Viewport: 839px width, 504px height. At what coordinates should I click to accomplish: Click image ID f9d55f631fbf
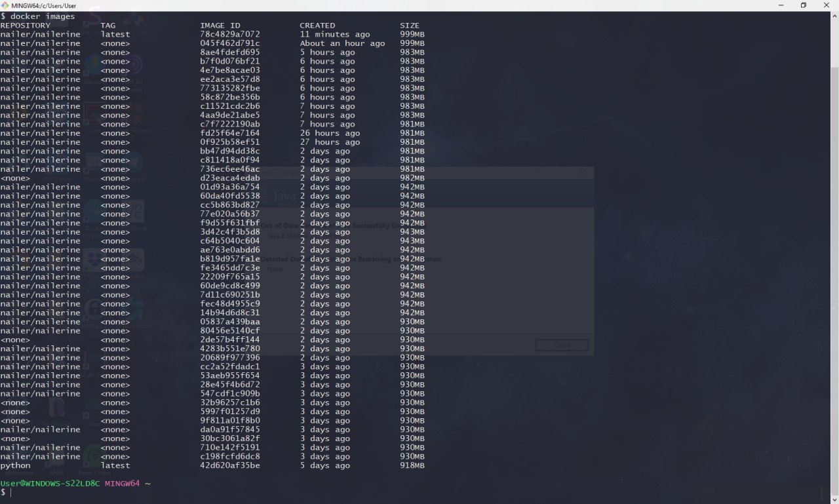pyautogui.click(x=230, y=223)
